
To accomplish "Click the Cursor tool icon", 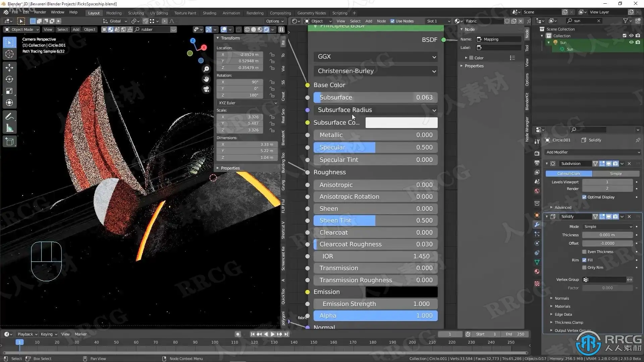I will pyautogui.click(x=9, y=54).
